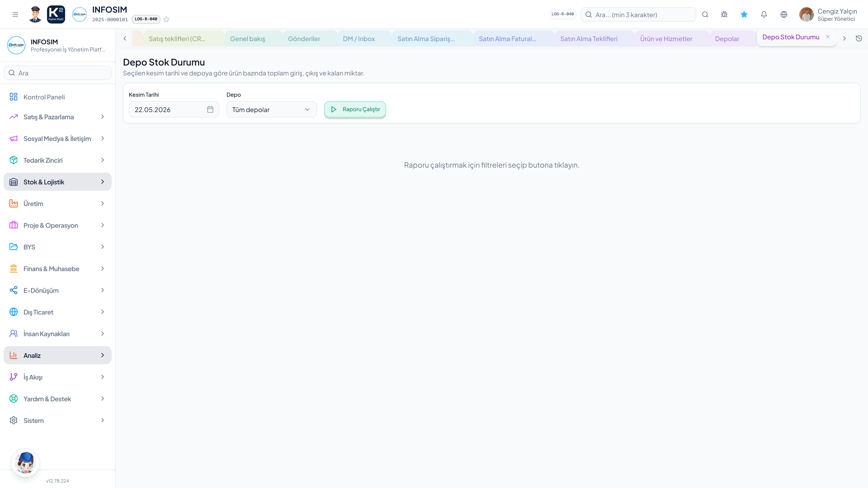Expand Satış & Pazarlama menu
The image size is (868, 488).
click(58, 117)
